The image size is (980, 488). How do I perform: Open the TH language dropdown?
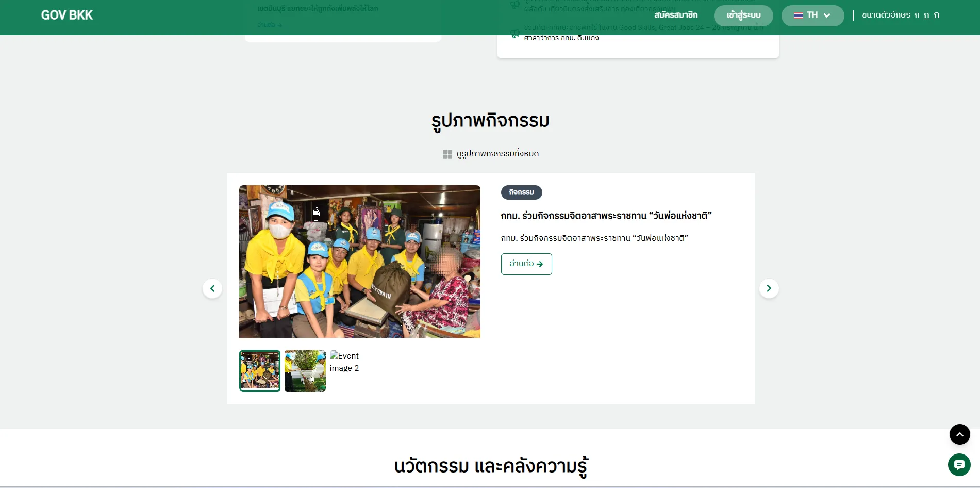pyautogui.click(x=812, y=15)
